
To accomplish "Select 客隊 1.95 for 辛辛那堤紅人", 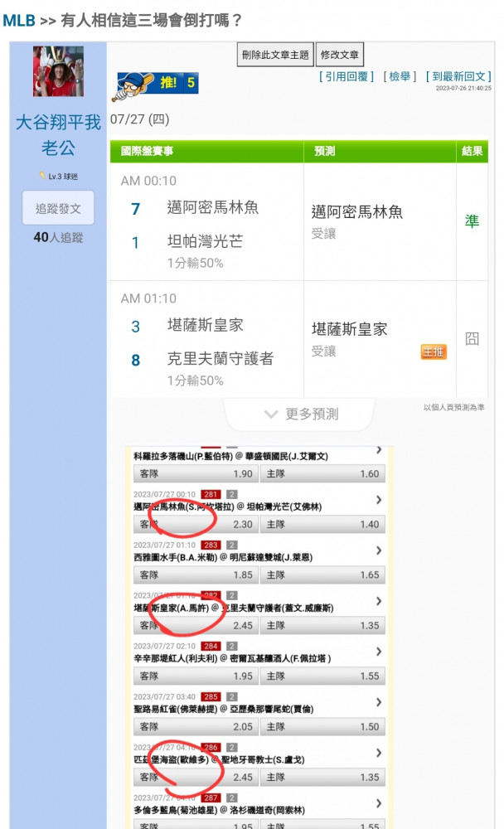I will [195, 676].
